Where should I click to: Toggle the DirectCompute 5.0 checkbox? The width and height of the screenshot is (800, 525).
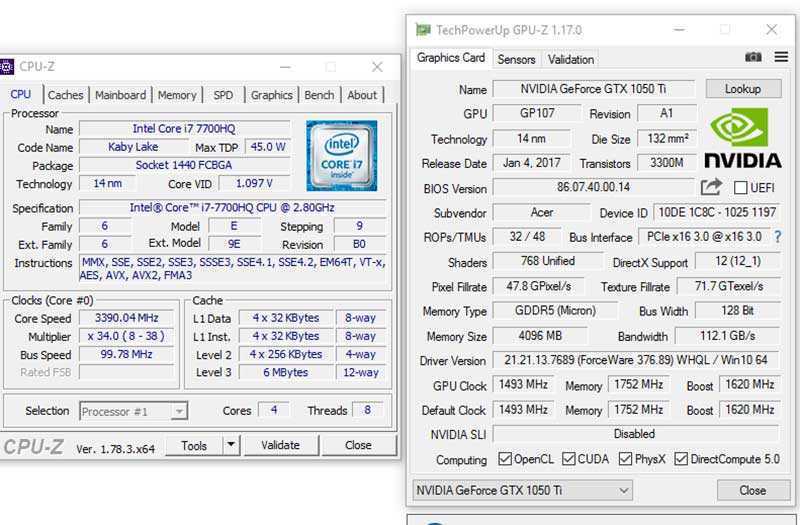681,459
